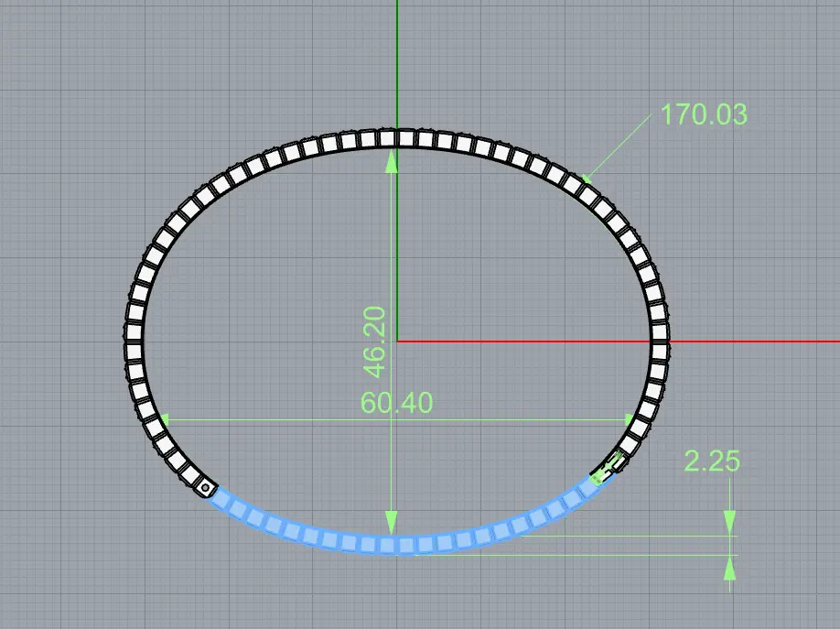Viewport: 840px width, 629px height.
Task: Select the 170.03 leader dimension text
Action: [x=704, y=115]
